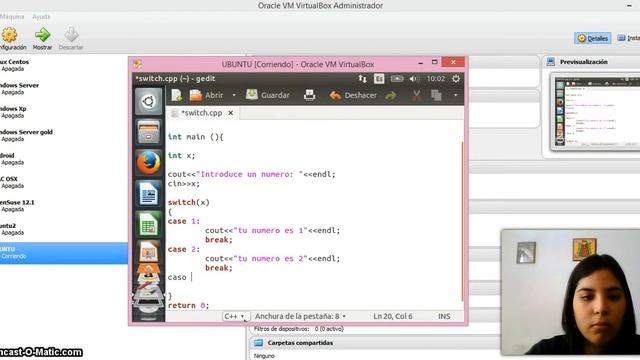This screenshot has width=640, height=360.
Task: Open the Ubuntu Dash launcher icon
Action: 149,101
